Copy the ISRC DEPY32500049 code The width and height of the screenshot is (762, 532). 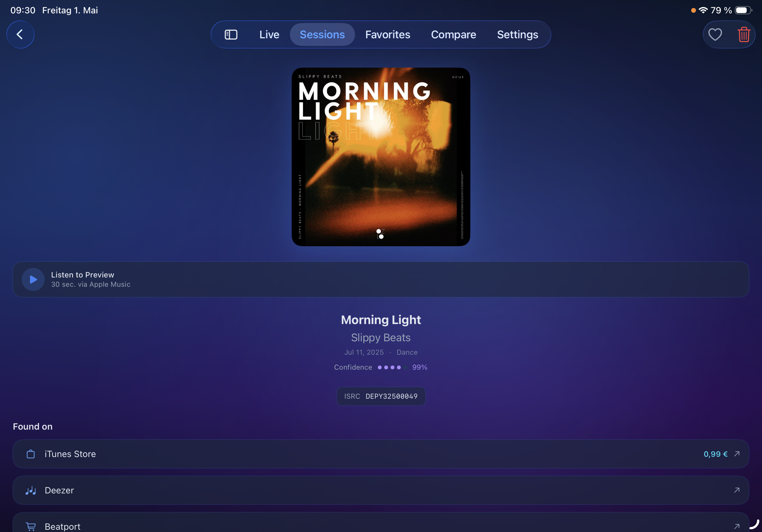381,396
